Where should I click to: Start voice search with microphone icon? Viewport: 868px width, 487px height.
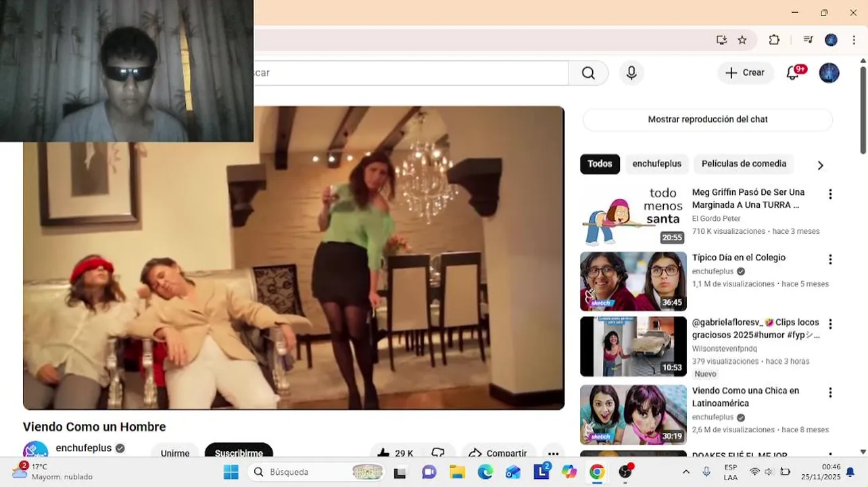pyautogui.click(x=631, y=73)
